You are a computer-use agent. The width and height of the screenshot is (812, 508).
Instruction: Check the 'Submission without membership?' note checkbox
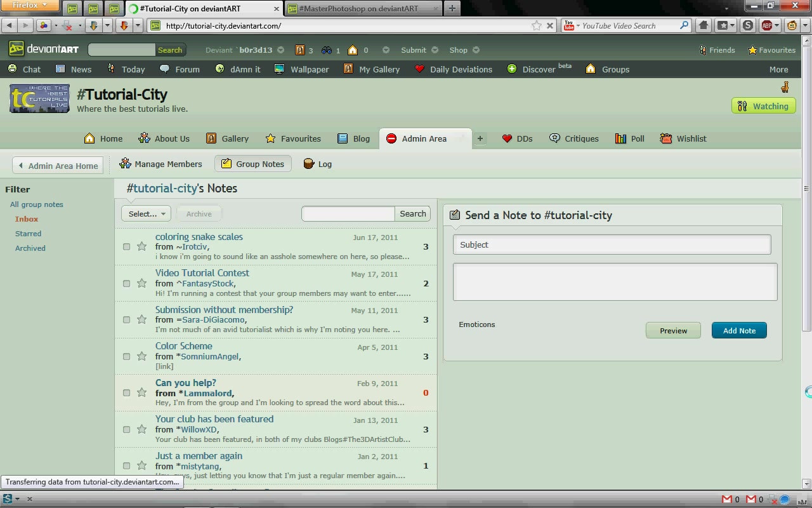click(126, 319)
